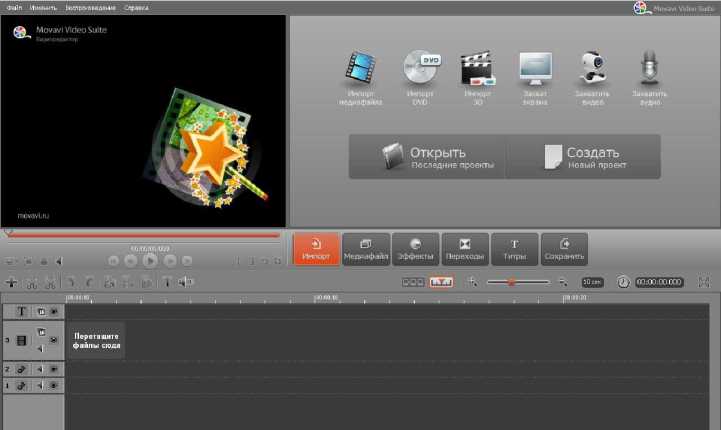The height and width of the screenshot is (430, 721).
Task: Click Открыть Последние проекты button
Action: 427,157
